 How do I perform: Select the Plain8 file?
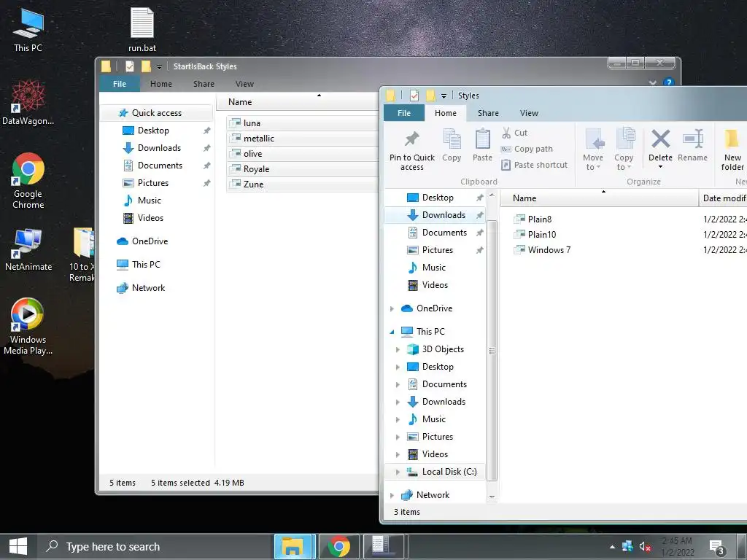(540, 219)
